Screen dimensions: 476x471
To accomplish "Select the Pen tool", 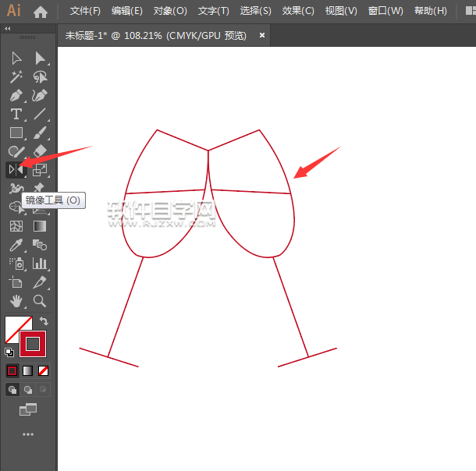I will 16,95.
